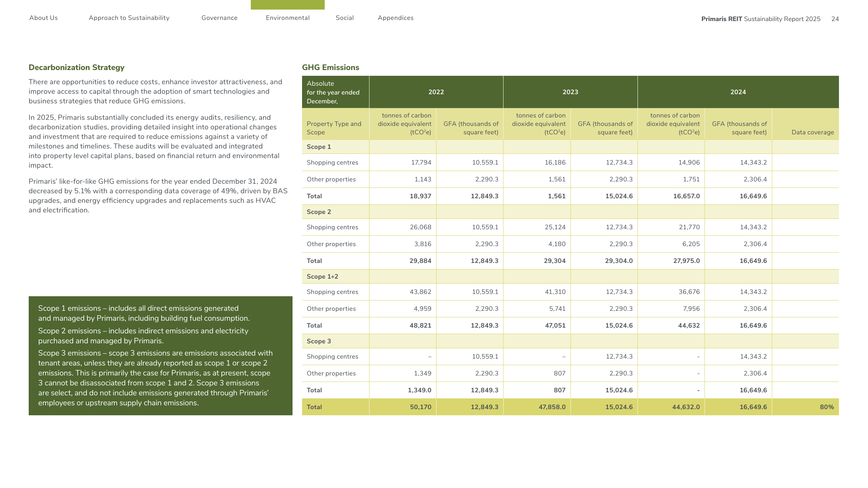Open the About Us section
This screenshot has width=868, height=488.
[x=43, y=18]
